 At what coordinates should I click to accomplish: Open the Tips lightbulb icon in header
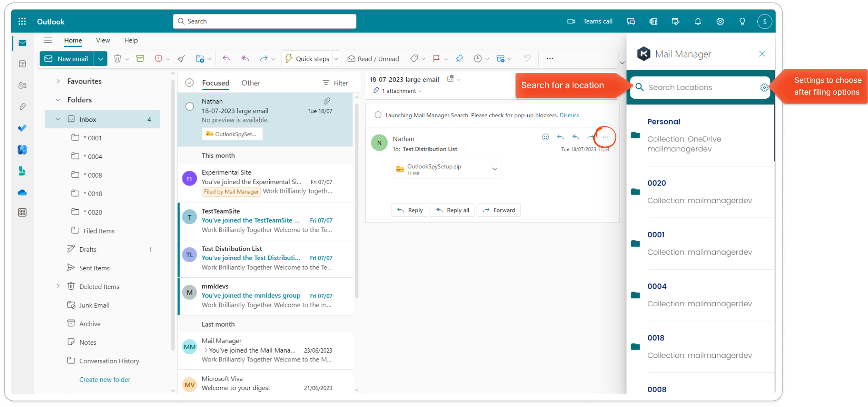[742, 21]
